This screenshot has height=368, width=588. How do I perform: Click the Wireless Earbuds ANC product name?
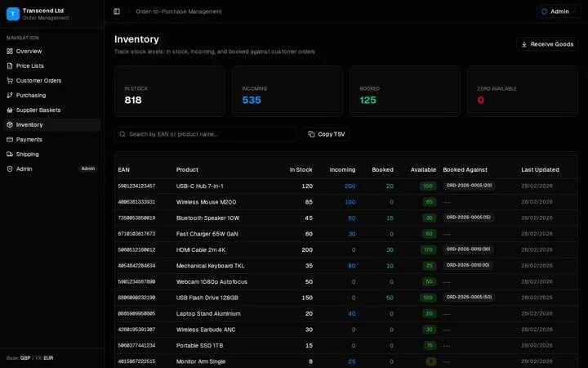[206, 330]
